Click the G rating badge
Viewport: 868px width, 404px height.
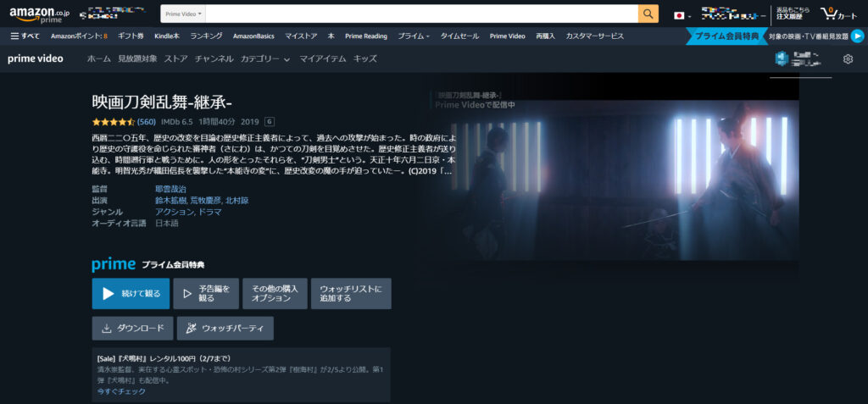pos(270,121)
